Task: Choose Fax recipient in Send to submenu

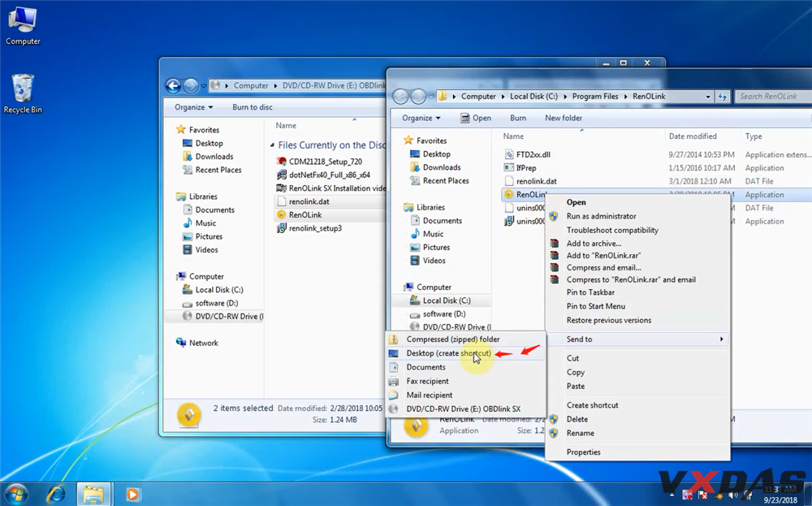Action: 465,381
